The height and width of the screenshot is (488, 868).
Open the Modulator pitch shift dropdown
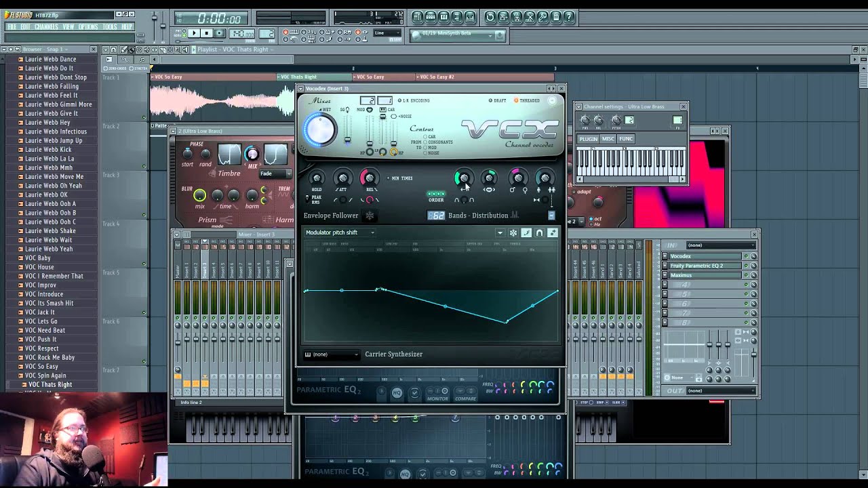(340, 232)
